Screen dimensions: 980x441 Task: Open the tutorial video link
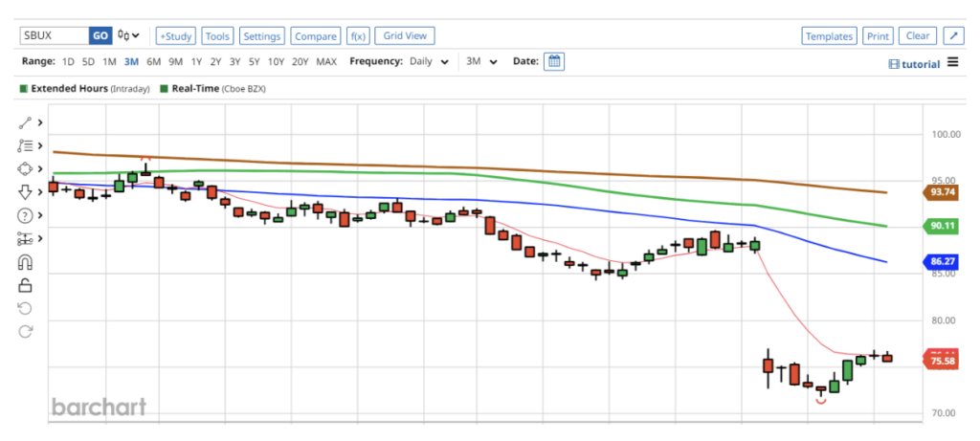tap(914, 64)
